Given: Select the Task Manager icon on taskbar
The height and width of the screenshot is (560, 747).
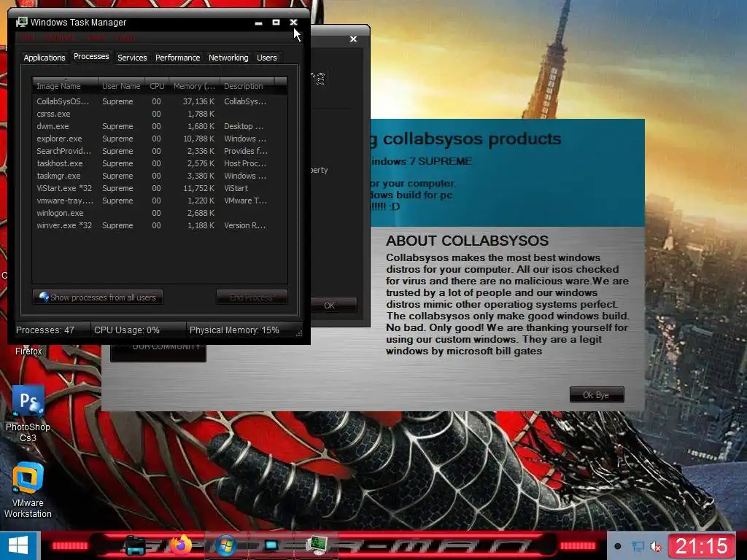Looking at the screenshot, I should [317, 545].
